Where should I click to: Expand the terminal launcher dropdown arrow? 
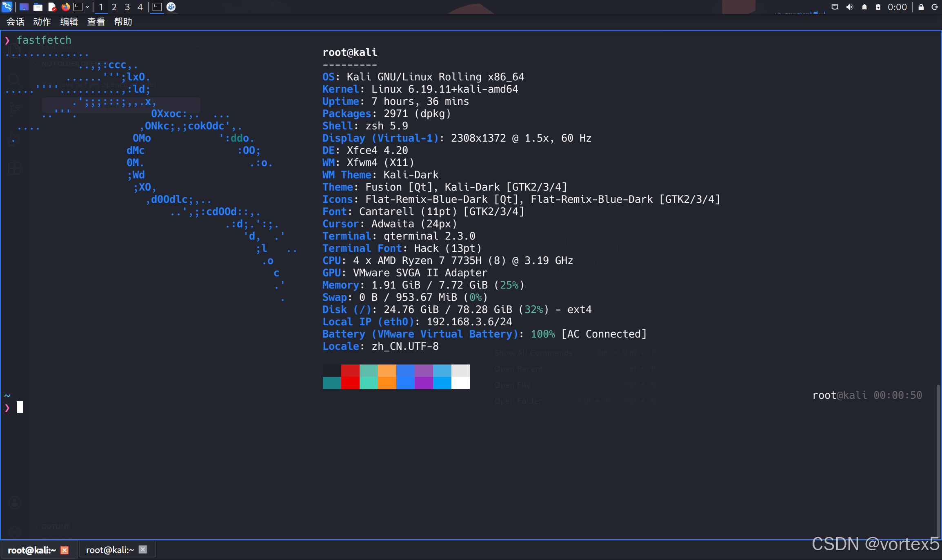(x=87, y=7)
